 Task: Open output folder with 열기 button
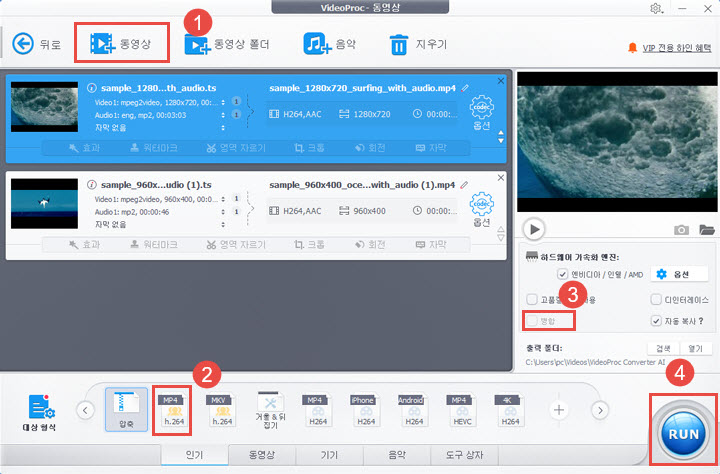(x=696, y=349)
